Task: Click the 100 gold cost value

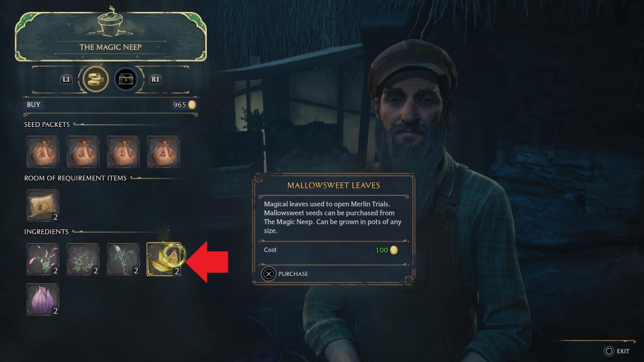Action: pyautogui.click(x=387, y=250)
